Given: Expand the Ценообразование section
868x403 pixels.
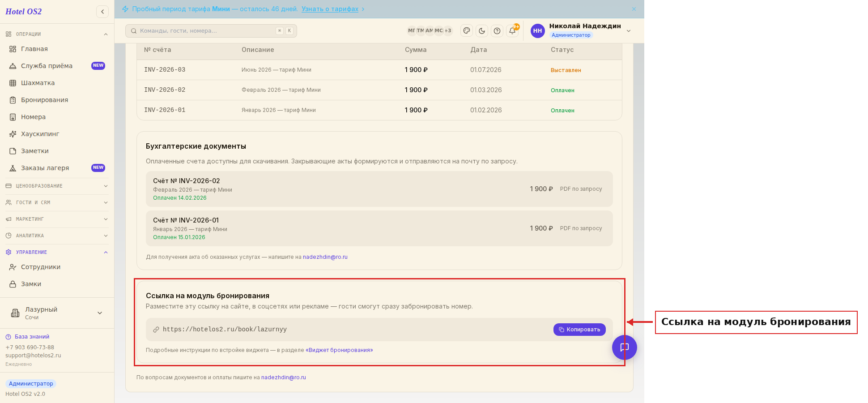Looking at the screenshot, I should point(57,186).
